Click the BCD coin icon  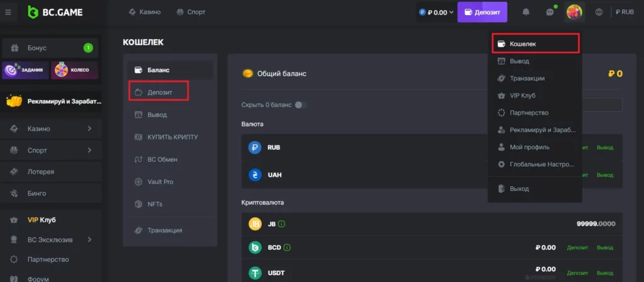point(255,247)
